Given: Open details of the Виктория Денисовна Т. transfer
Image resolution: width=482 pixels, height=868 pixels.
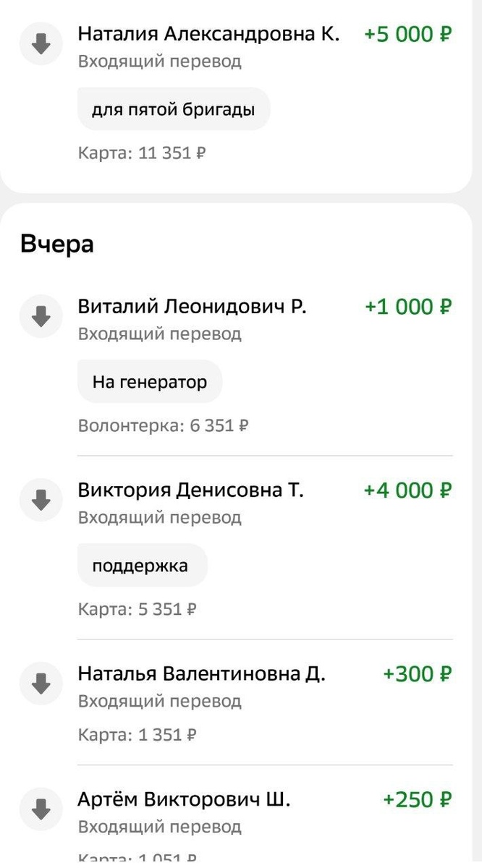Looking at the screenshot, I should coord(191,490).
